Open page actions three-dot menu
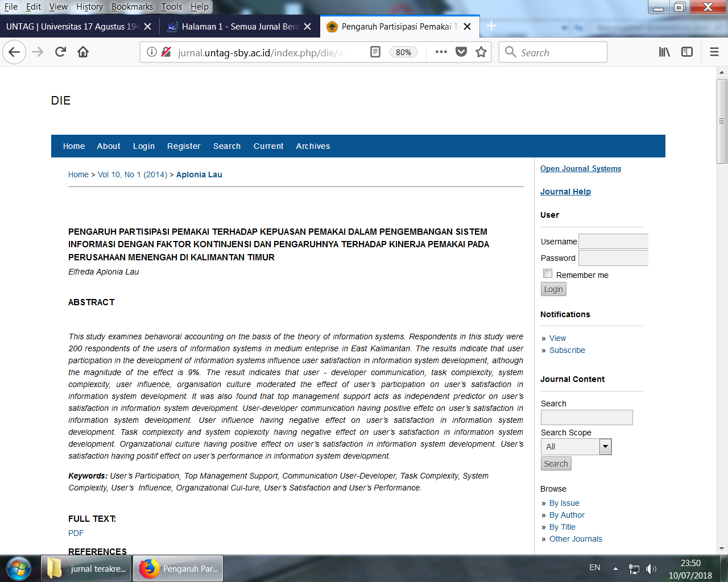 [441, 52]
